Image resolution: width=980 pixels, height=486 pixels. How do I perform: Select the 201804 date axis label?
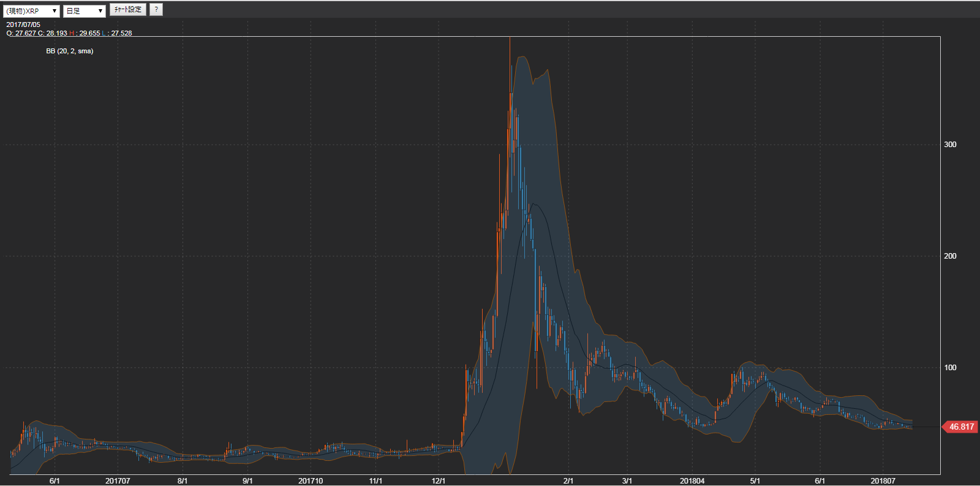click(692, 480)
